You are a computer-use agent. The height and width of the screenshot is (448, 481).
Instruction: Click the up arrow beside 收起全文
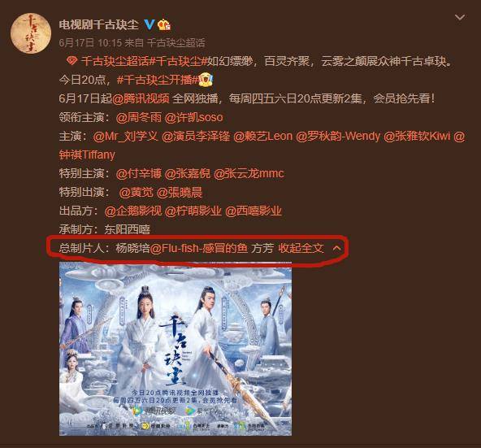(337, 248)
